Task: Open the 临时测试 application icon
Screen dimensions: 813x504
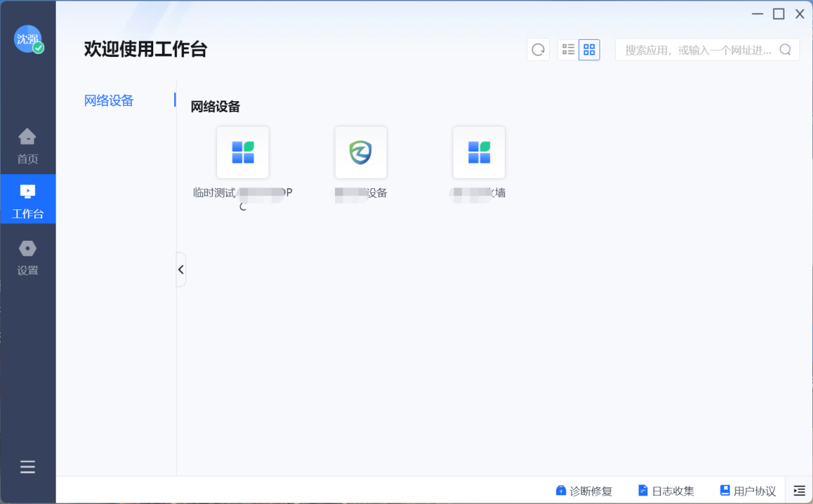Action: [x=243, y=152]
